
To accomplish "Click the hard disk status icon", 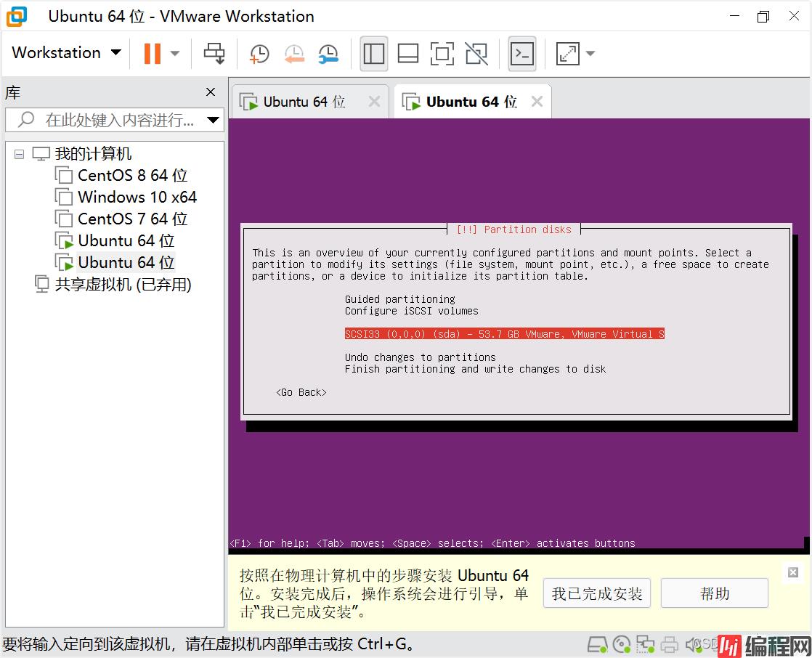I will [x=597, y=643].
